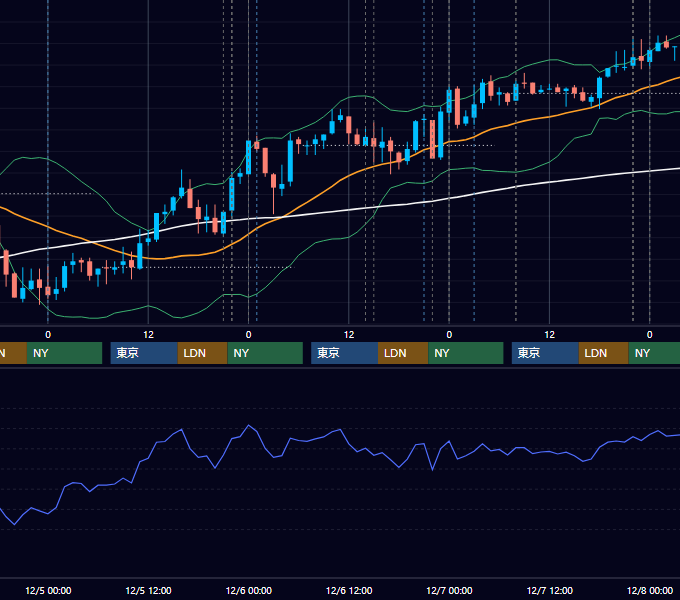Screen dimensions: 680x600
Task: Click the 12/7 00:00 date label
Action: 449,590
